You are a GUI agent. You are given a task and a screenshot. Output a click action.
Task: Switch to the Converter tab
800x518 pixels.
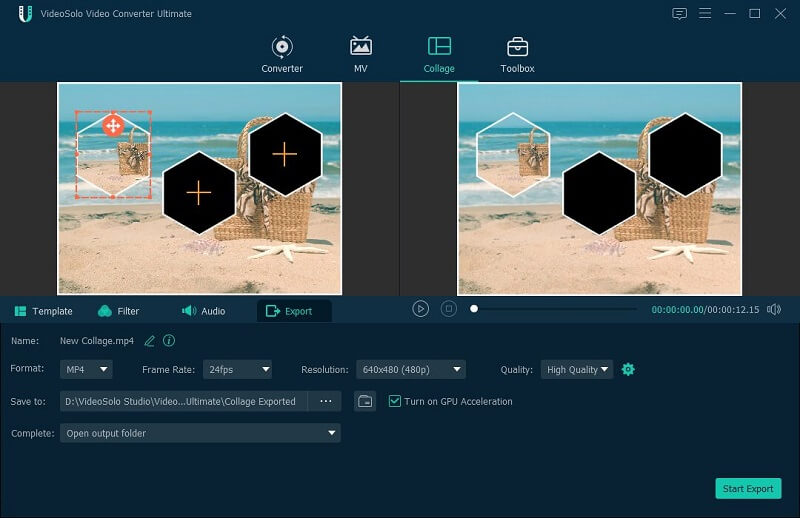pos(282,55)
